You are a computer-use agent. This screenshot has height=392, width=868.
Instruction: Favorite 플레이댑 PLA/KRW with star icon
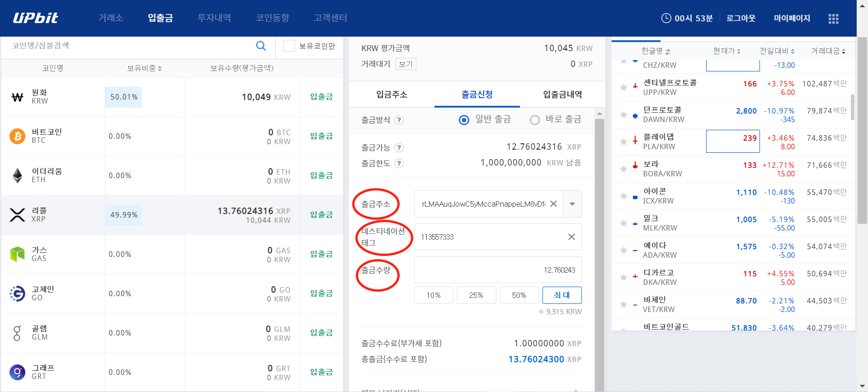[623, 142]
